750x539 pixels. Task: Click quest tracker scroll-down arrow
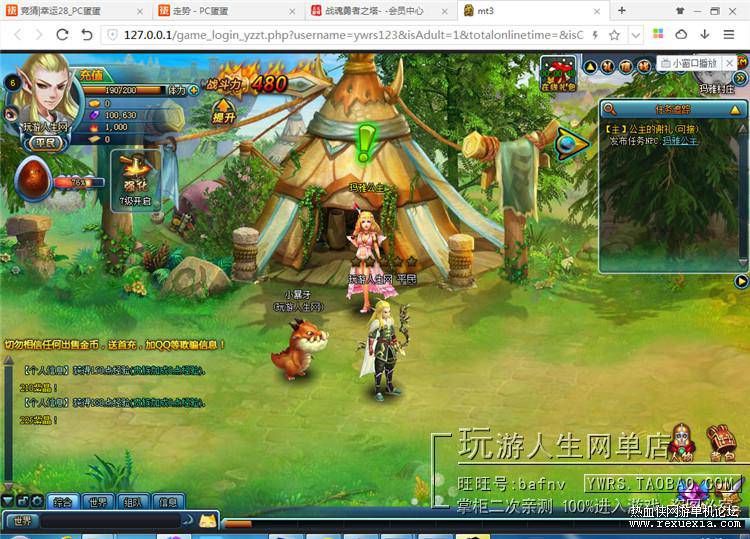(743, 262)
